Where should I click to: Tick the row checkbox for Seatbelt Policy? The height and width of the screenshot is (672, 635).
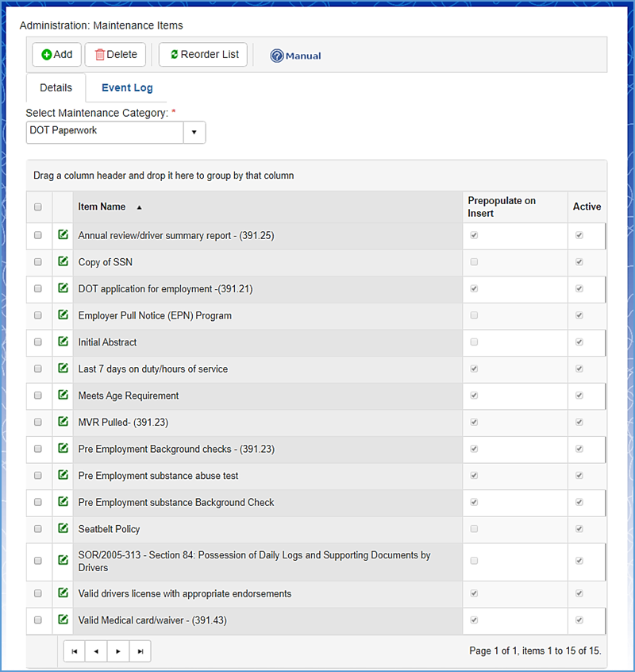click(x=38, y=529)
